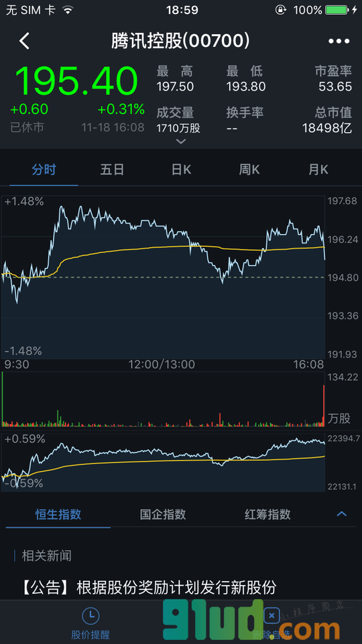Viewport: 362px width, 644px height.
Task: Tap the Wi-Fi icon in status bar
Action: 68,10
